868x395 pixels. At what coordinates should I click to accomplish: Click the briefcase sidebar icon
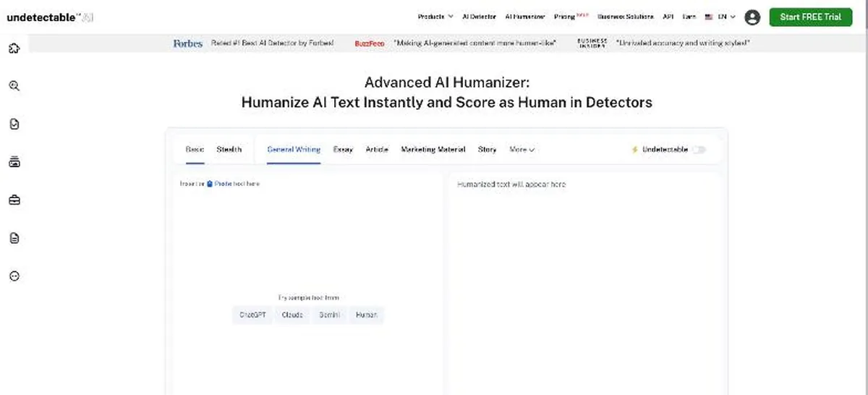pyautogui.click(x=14, y=200)
